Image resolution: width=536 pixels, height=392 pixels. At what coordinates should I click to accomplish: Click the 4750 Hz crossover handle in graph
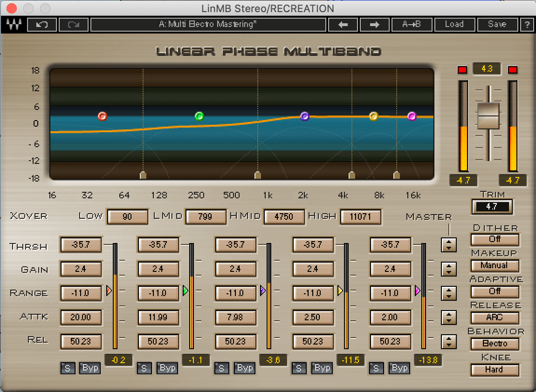352,175
